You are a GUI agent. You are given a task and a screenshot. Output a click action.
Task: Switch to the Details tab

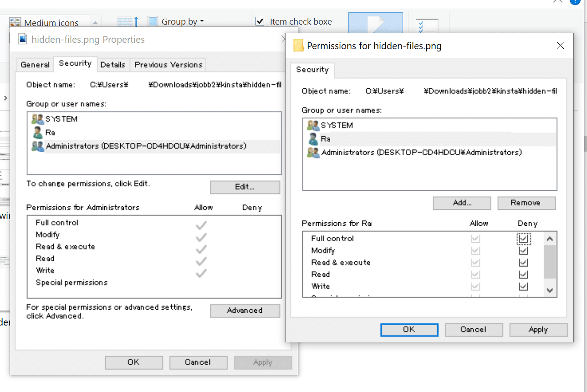click(113, 64)
